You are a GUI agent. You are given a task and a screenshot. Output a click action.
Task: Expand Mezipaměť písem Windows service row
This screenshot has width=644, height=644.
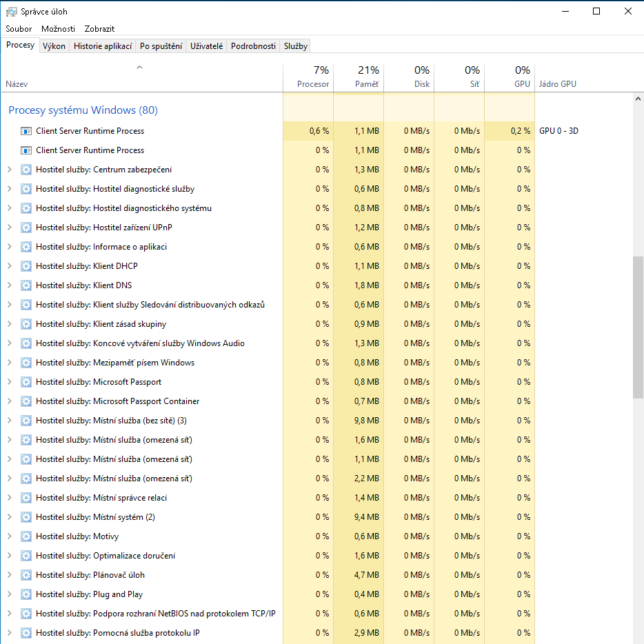coord(10,363)
